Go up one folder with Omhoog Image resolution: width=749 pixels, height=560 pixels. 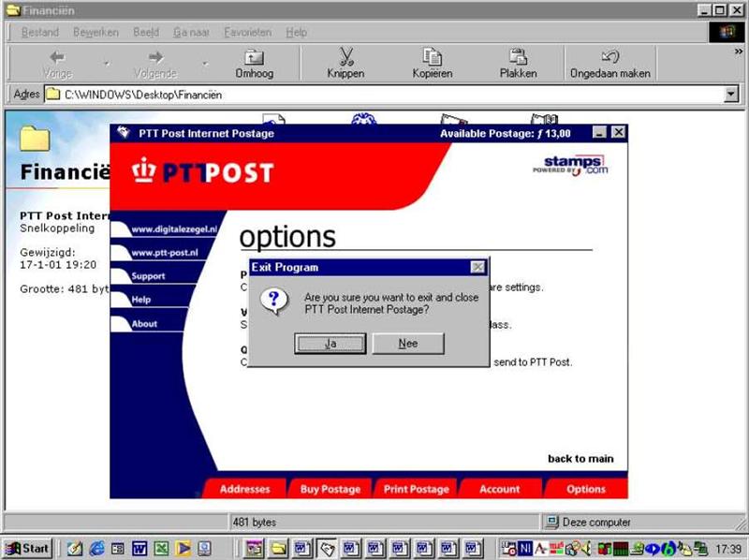(254, 64)
